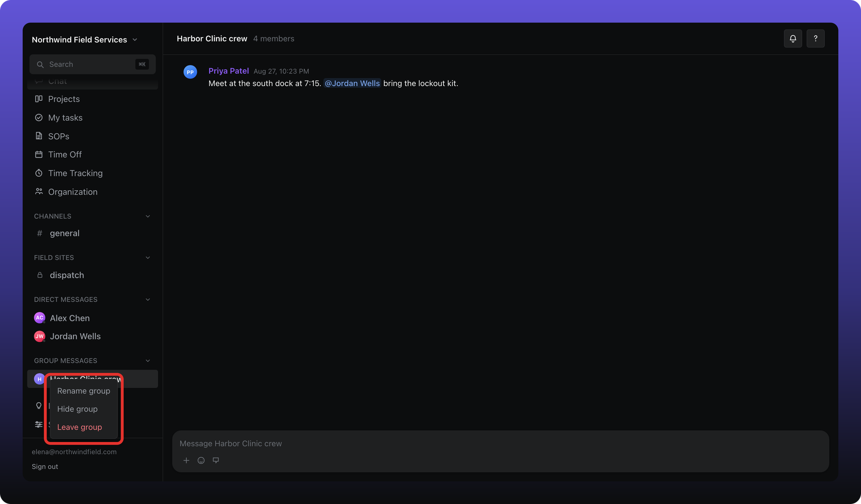Click the Harbor Clinic crew header title
The height and width of the screenshot is (504, 861).
[212, 39]
